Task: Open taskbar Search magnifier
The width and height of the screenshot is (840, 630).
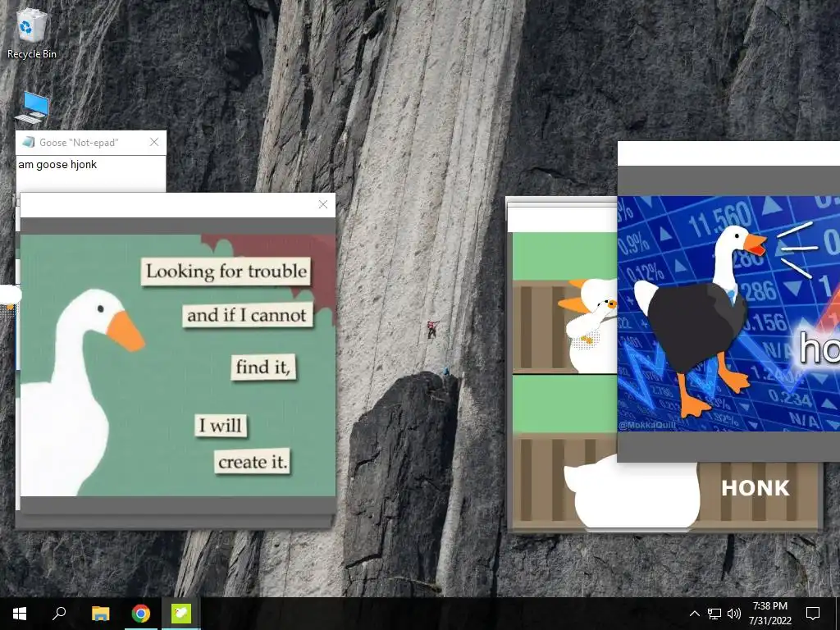Action: [59, 614]
